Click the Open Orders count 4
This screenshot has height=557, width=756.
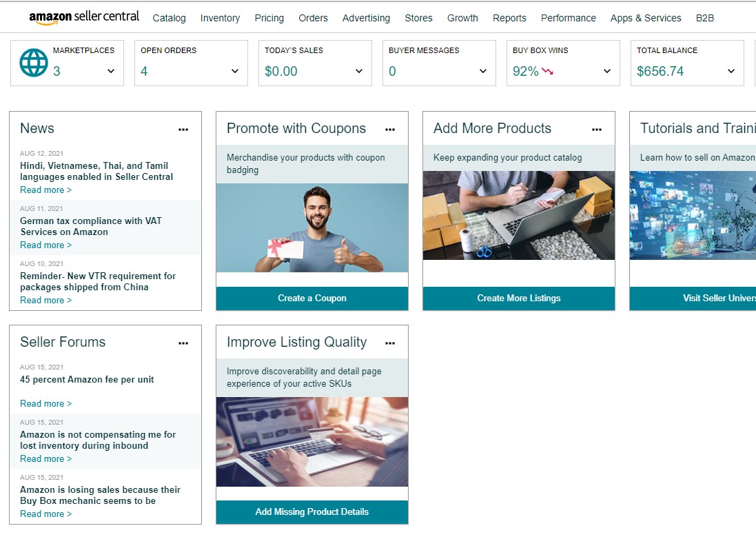[x=143, y=72]
